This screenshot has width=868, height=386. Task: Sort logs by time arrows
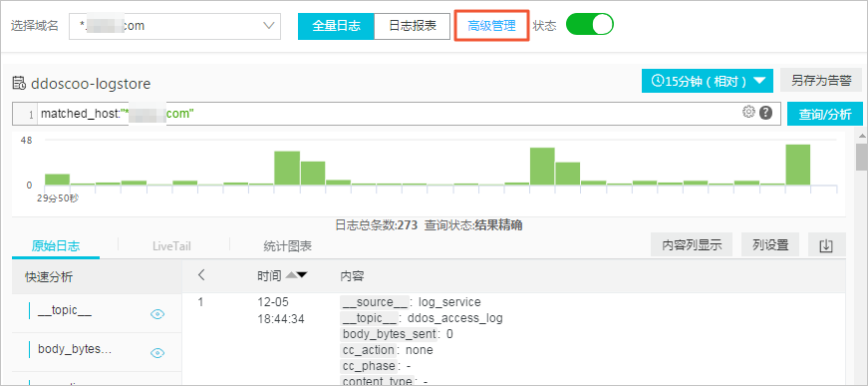296,275
